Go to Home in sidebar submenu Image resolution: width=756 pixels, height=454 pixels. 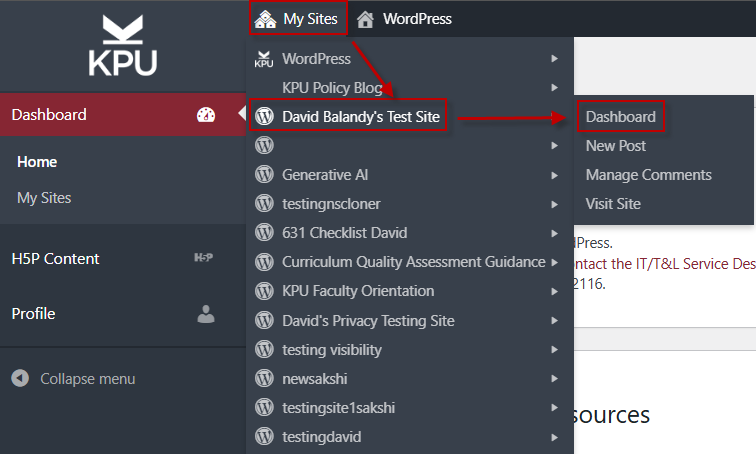[x=37, y=161]
